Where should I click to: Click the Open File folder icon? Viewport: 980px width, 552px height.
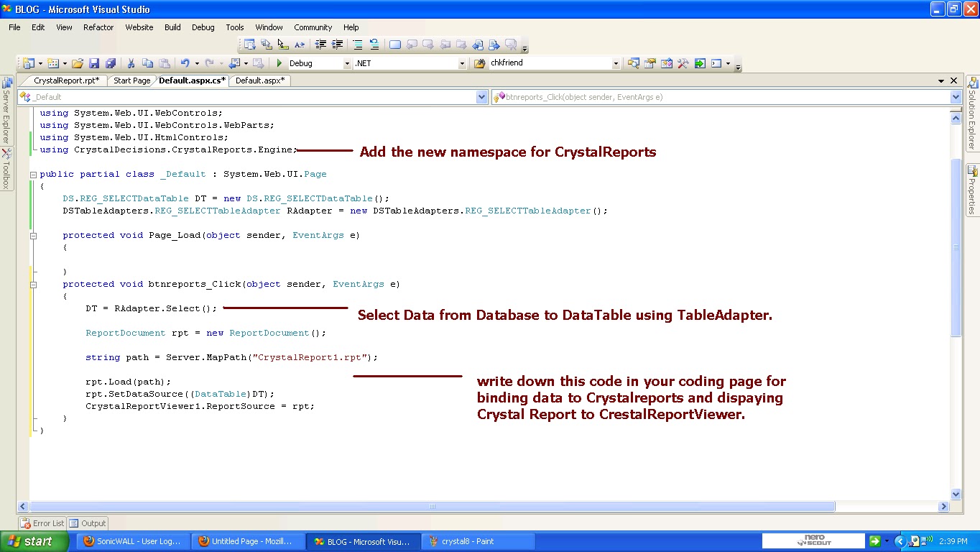[78, 63]
